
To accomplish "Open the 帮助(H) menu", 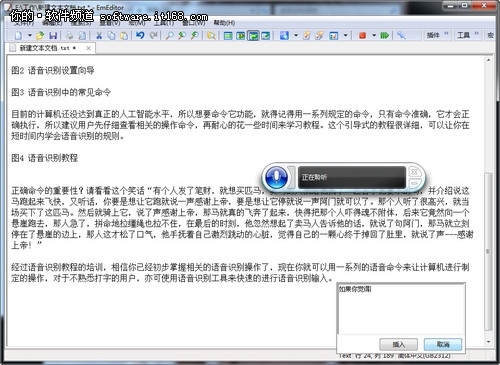I will 224,23.
